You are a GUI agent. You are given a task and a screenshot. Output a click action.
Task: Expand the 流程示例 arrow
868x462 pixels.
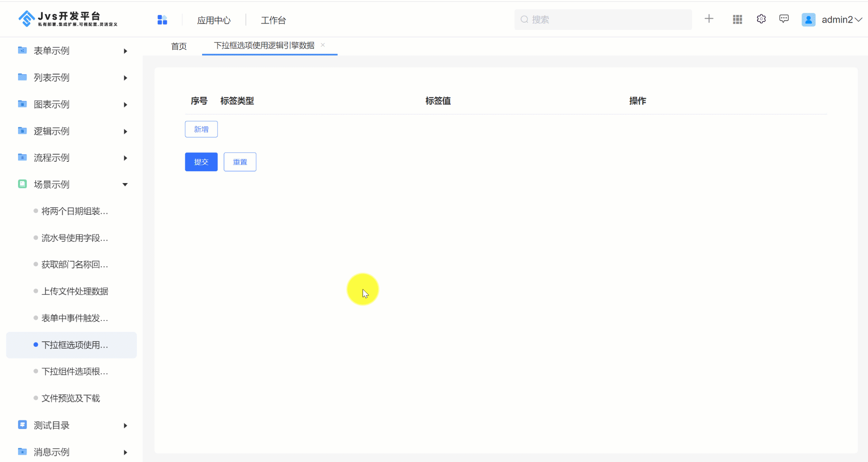(125, 158)
